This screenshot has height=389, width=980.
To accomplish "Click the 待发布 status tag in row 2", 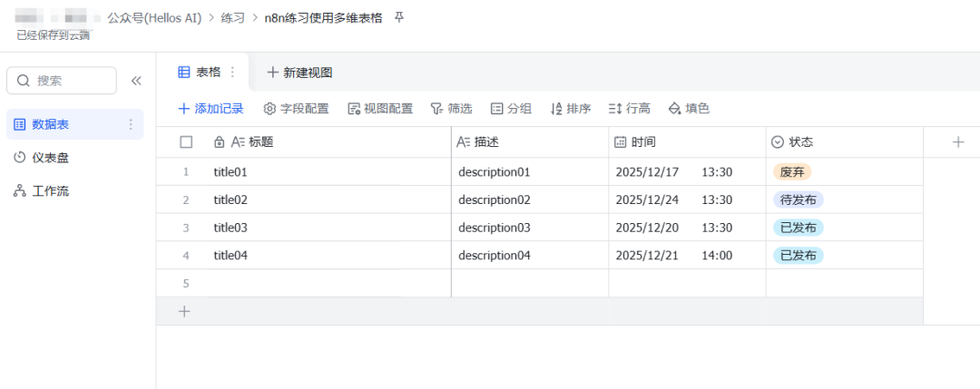I will [799, 199].
